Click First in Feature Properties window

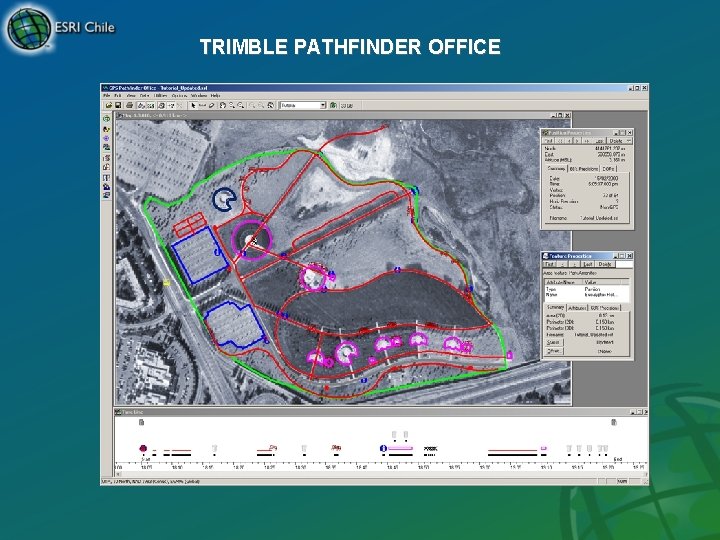(x=549, y=264)
